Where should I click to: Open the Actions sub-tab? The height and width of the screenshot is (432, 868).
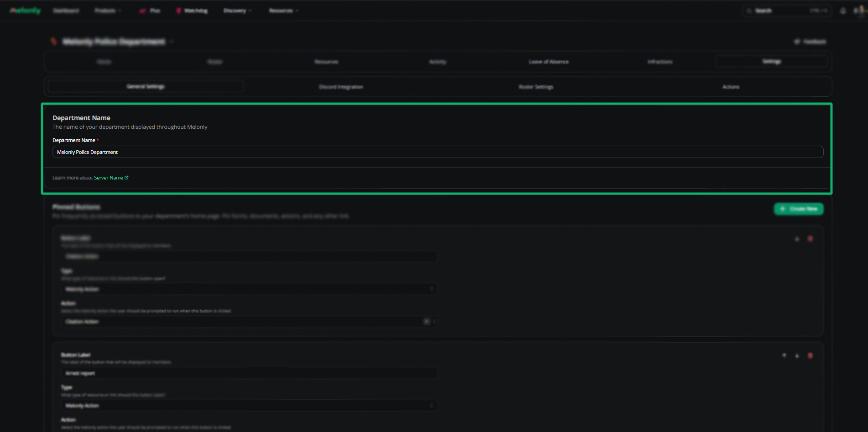pyautogui.click(x=731, y=87)
